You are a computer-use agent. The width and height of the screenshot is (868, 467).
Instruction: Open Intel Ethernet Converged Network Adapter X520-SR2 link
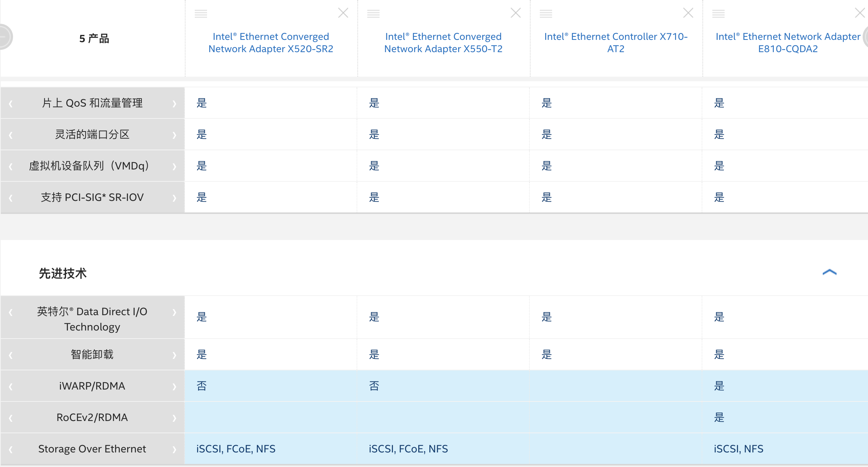tap(271, 43)
